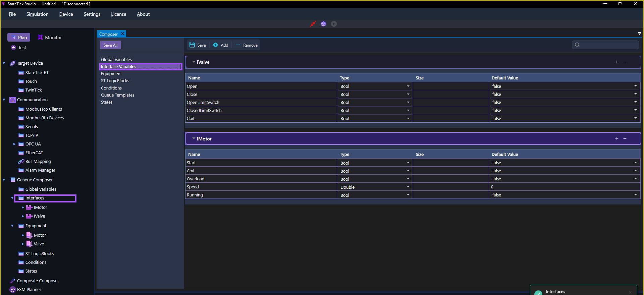Click the Save floppy disk icon
644x295 pixels.
(x=192, y=45)
